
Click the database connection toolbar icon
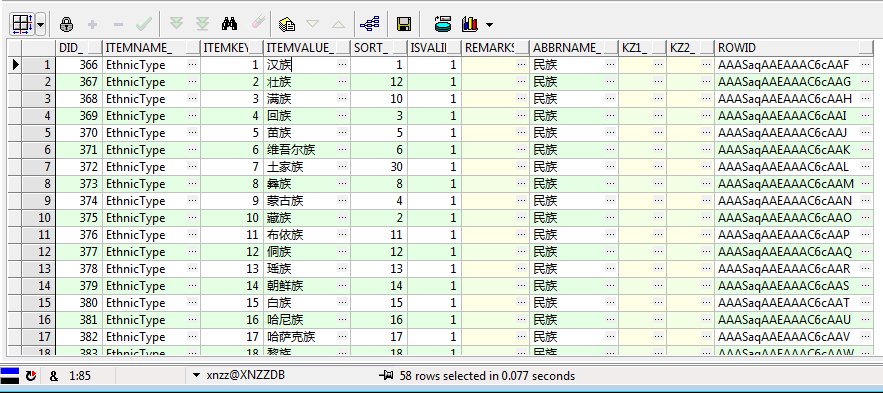click(443, 24)
